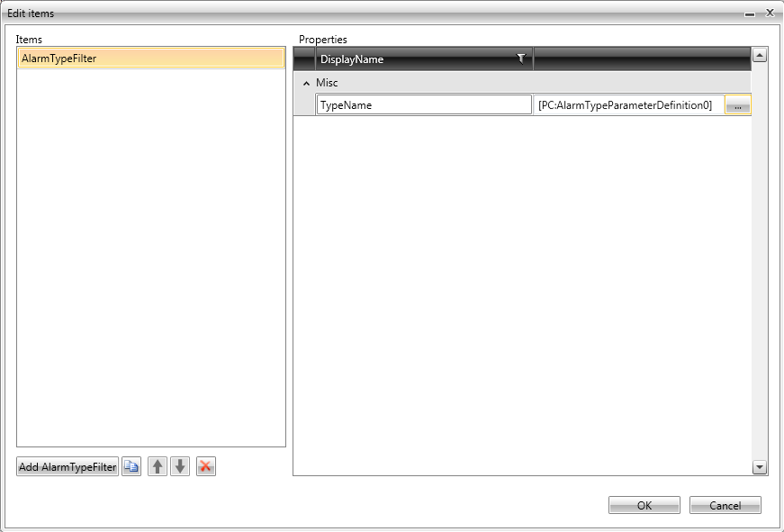Click the copy item icon
Screen dimensions: 784x532
131,466
